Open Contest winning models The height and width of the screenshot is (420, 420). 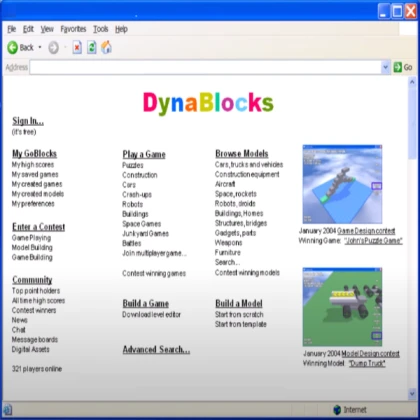[x=247, y=273]
